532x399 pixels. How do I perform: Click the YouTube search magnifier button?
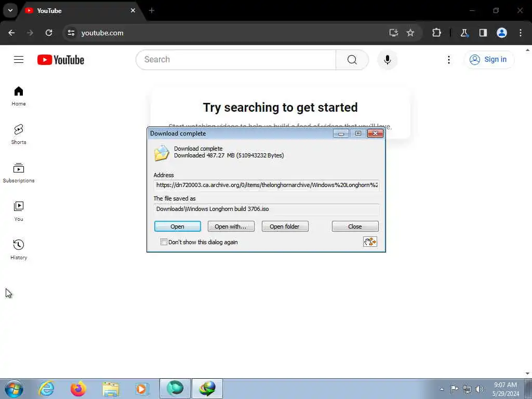tap(352, 60)
